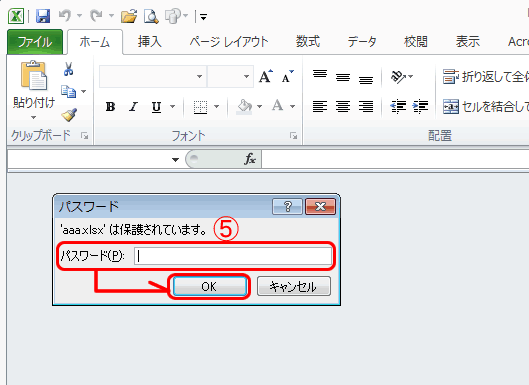Click キャンセル in the パスワード dialog
This screenshot has width=529, height=385.
tap(294, 286)
